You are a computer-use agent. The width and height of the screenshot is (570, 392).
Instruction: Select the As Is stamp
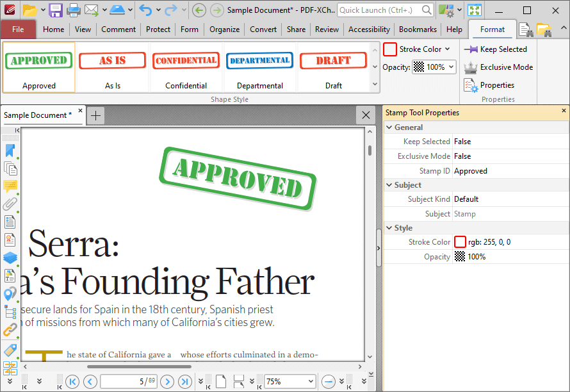click(113, 67)
